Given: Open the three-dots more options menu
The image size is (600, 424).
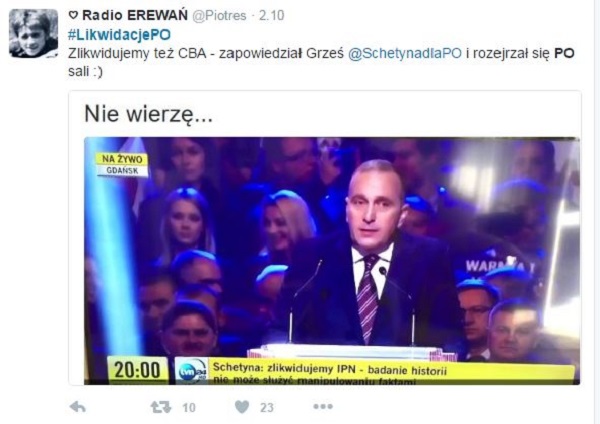Looking at the screenshot, I should click(x=323, y=406).
